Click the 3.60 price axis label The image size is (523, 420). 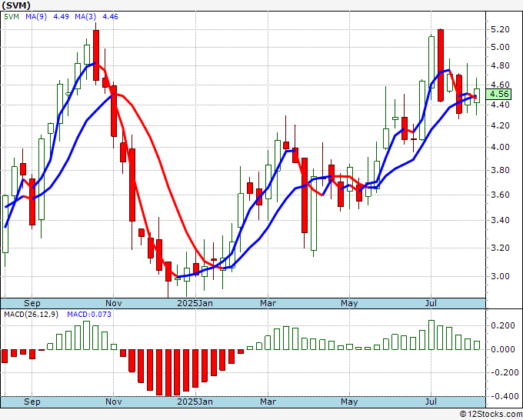[500, 195]
